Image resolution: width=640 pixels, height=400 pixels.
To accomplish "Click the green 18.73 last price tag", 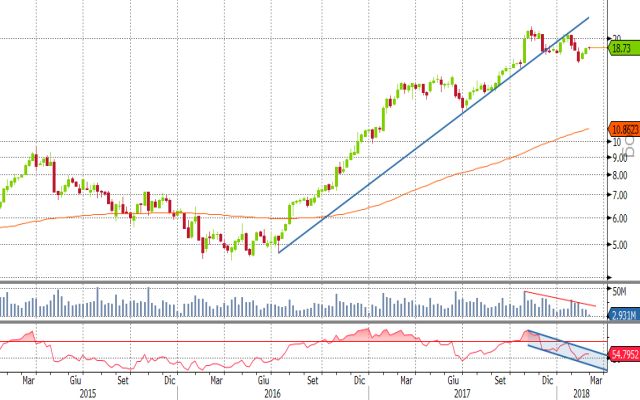I will coord(624,48).
